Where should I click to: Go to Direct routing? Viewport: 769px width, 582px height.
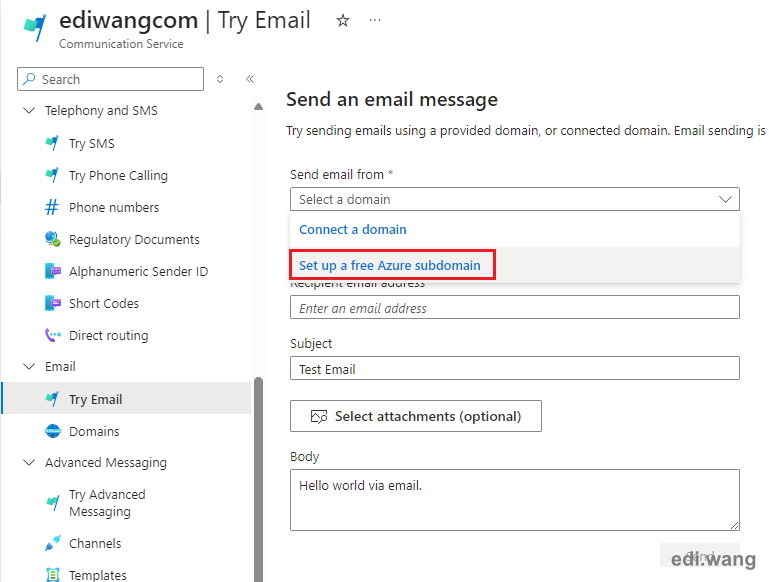(108, 335)
